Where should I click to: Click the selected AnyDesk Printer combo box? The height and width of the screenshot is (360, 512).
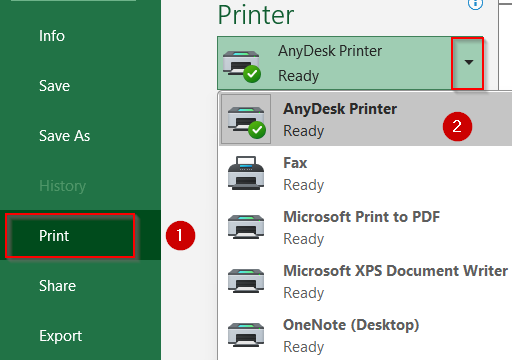[350, 63]
